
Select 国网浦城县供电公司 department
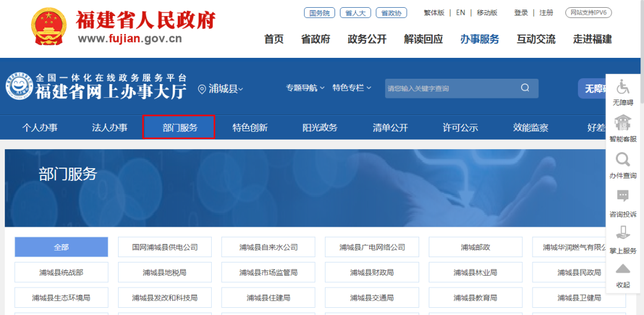click(x=165, y=247)
